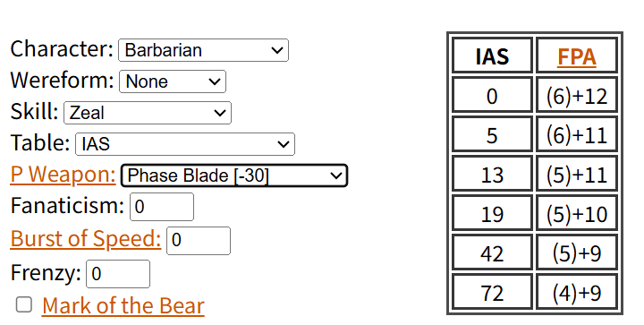Image resolution: width=644 pixels, height=325 pixels.
Task: Open the Mark of the Bear link
Action: [123, 305]
